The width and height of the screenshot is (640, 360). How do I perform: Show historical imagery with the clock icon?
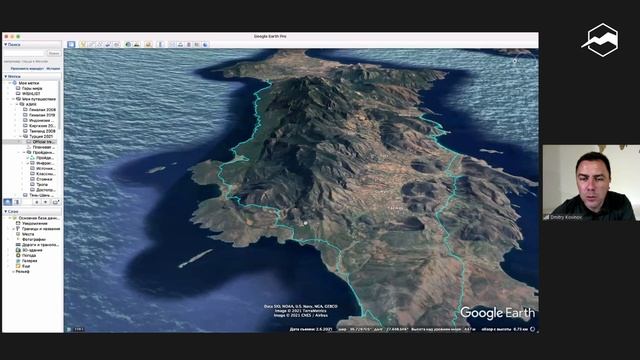pyautogui.click(x=128, y=44)
